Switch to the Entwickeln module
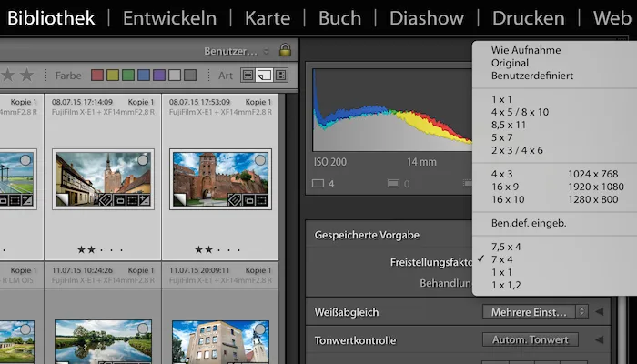Image resolution: width=637 pixels, height=364 pixels. tap(169, 18)
